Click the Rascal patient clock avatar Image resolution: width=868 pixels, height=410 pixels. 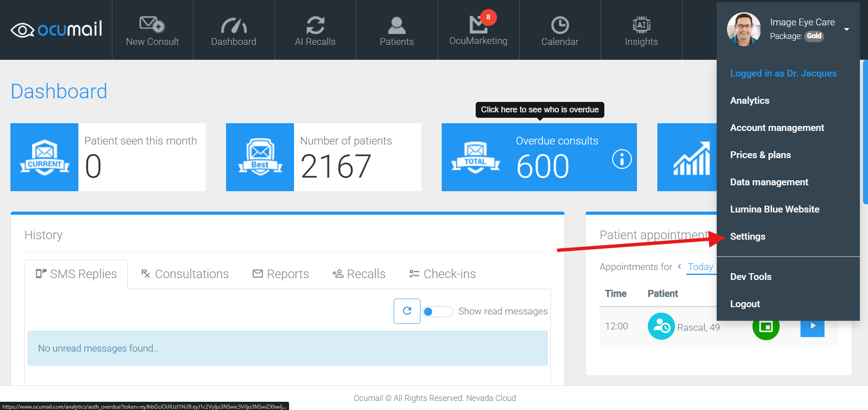tap(661, 326)
